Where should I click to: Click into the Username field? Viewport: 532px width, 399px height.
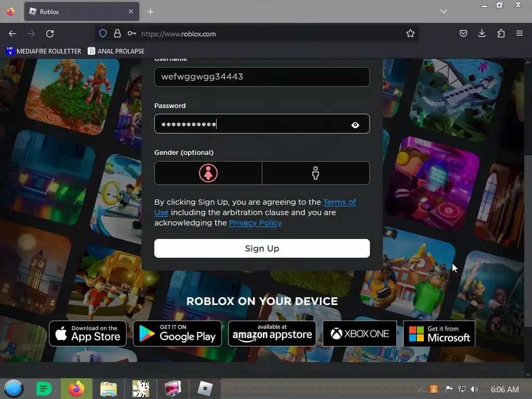pos(262,77)
